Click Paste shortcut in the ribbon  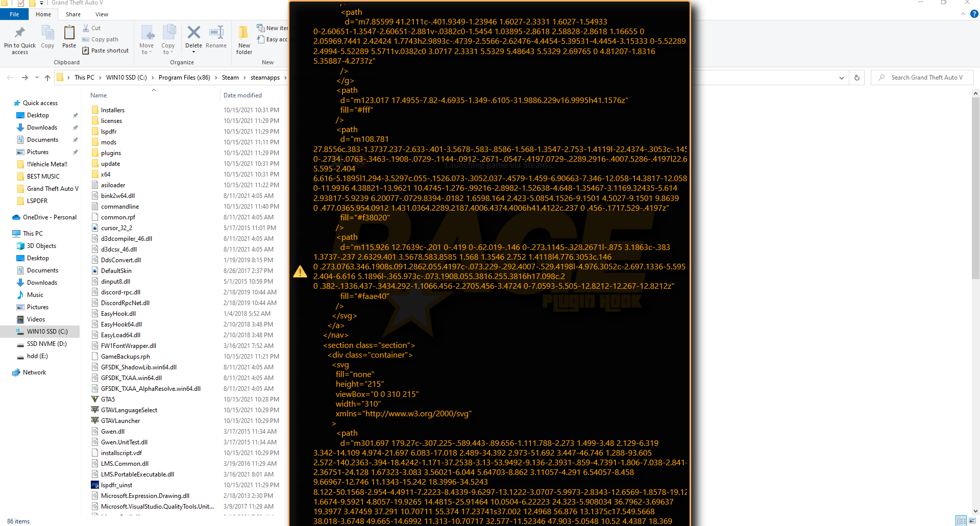pyautogui.click(x=106, y=51)
